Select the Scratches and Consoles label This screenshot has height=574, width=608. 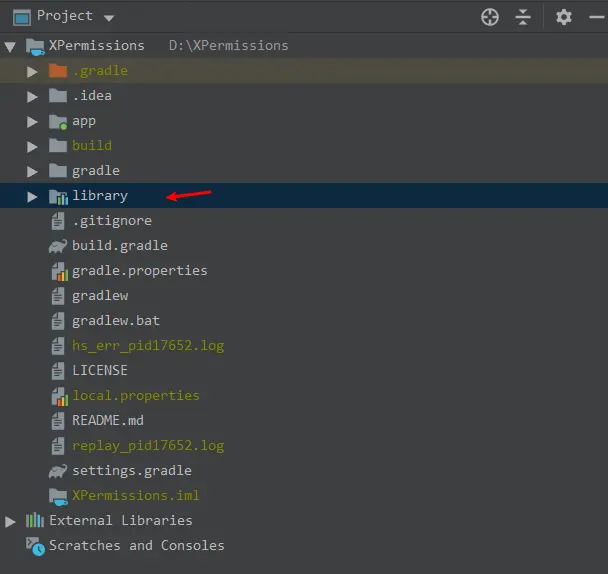pyautogui.click(x=136, y=546)
